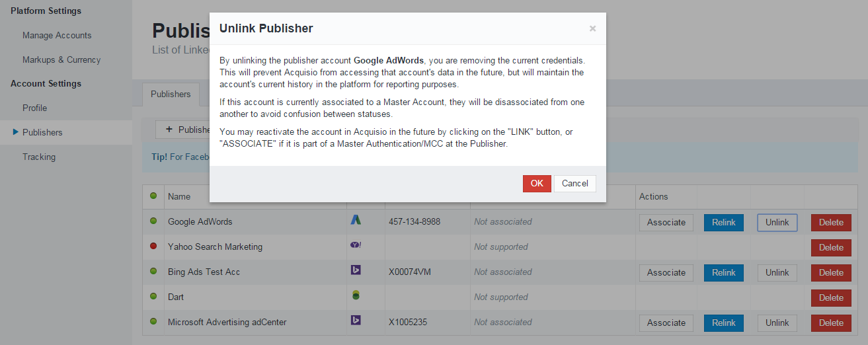Image resolution: width=868 pixels, height=345 pixels.
Task: Click the Dart publisher logo icon
Action: 356,296
